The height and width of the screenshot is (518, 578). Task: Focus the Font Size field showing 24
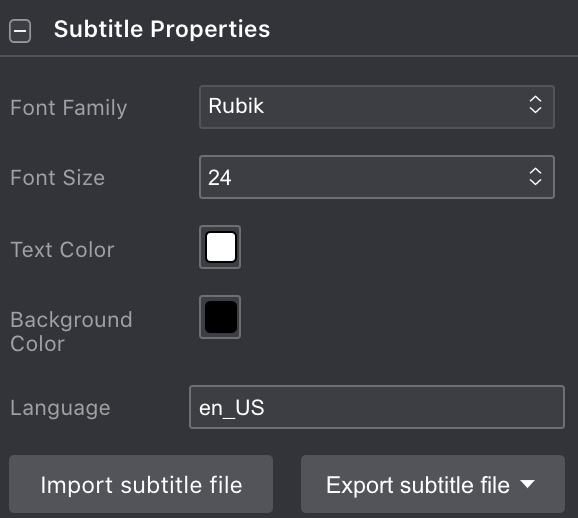(377, 177)
